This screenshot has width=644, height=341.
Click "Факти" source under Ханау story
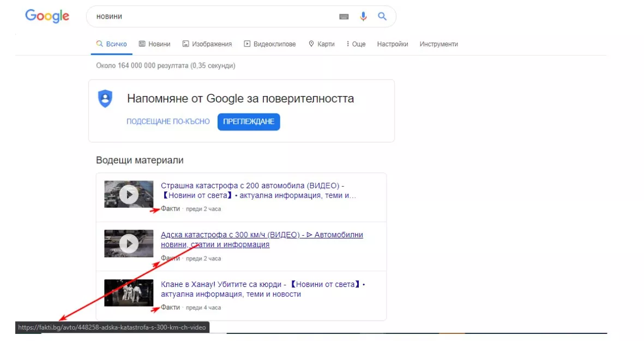pos(170,307)
